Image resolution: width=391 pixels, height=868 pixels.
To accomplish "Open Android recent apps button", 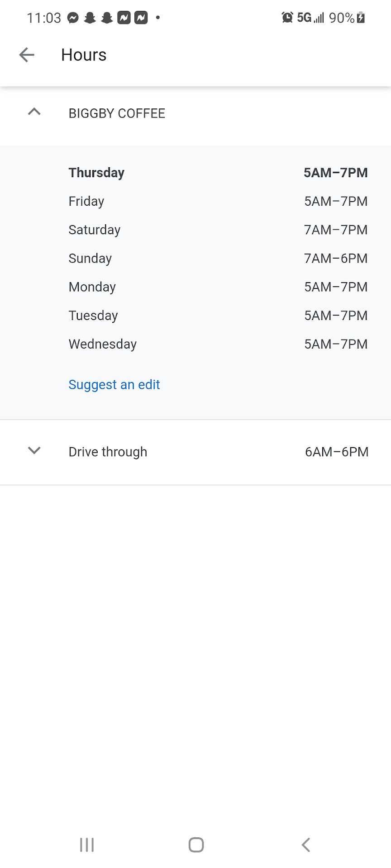I will coord(87,844).
